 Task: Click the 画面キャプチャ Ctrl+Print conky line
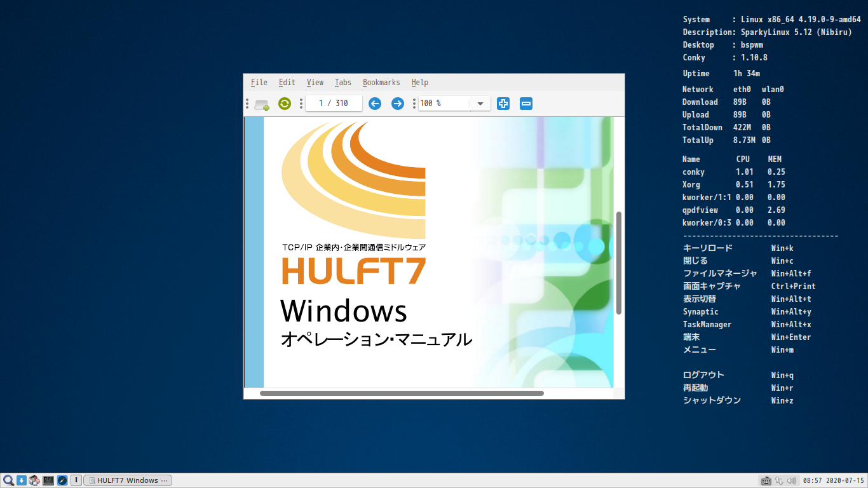coord(750,286)
